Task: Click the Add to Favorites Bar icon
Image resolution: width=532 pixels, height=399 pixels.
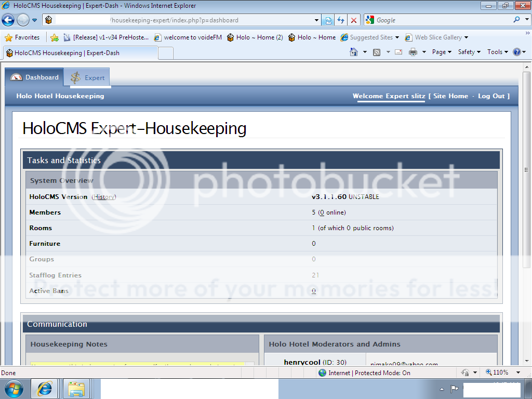Action: (55, 37)
